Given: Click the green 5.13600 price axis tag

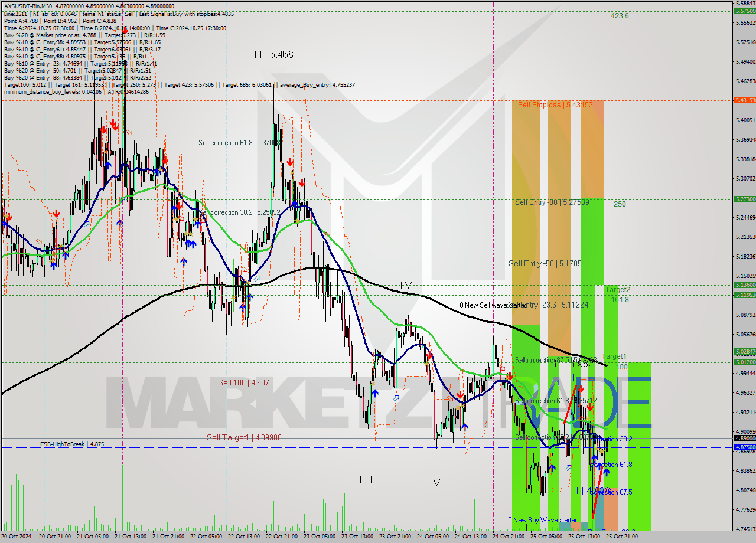Looking at the screenshot, I should pyautogui.click(x=744, y=284).
